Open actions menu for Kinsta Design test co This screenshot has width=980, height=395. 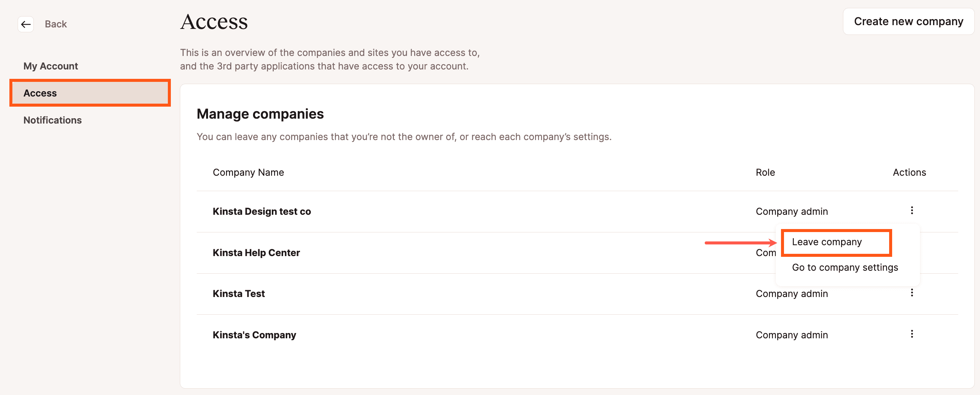click(x=912, y=210)
